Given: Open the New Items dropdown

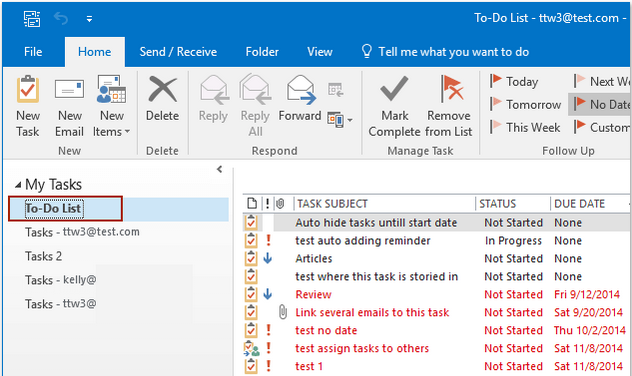Looking at the screenshot, I should point(112,106).
